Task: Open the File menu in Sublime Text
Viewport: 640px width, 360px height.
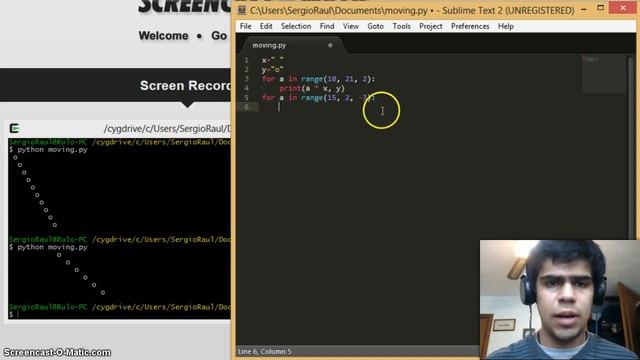Action: click(245, 26)
